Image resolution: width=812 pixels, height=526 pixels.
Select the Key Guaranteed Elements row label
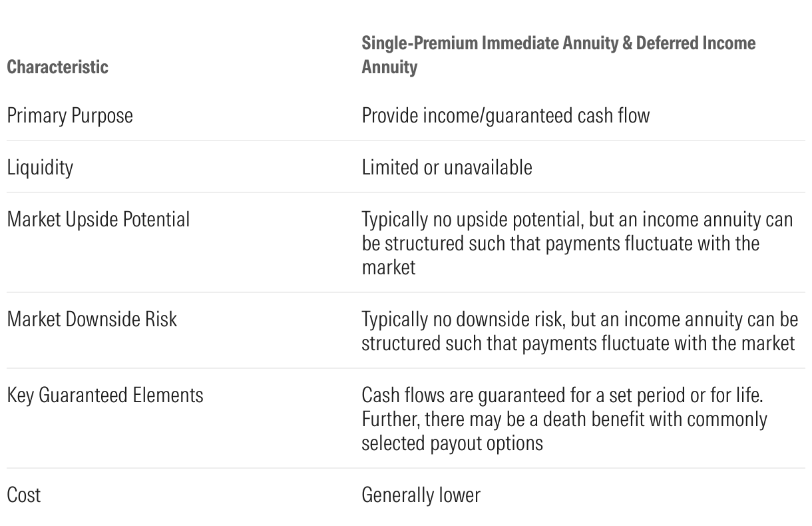point(105,395)
